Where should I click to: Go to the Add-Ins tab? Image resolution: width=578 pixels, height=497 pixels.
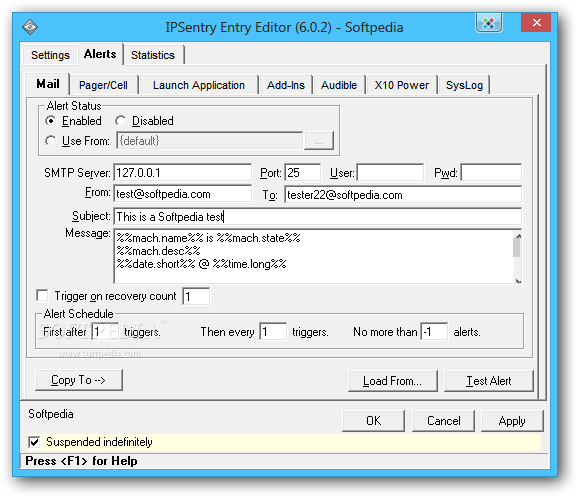286,85
